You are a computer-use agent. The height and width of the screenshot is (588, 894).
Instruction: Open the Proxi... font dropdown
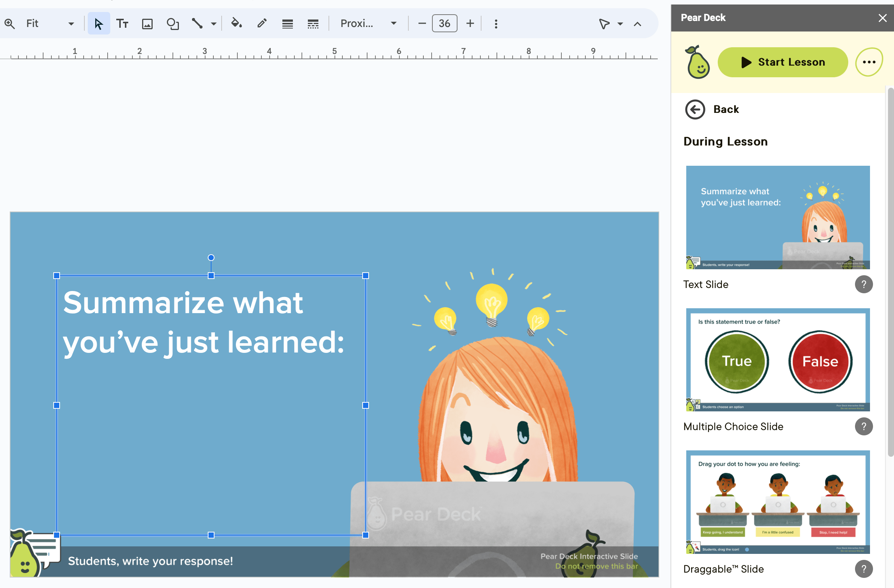(x=368, y=24)
